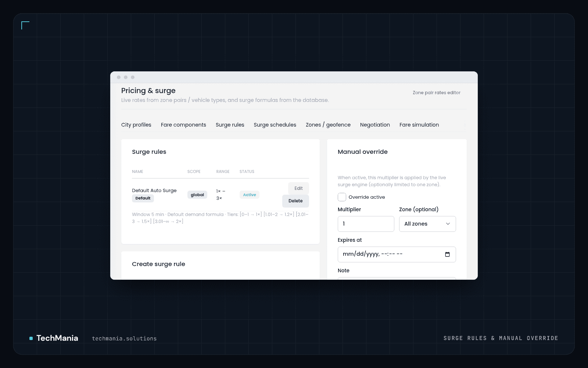Enable the Override active checkbox
This screenshot has height=368, width=588.
tap(342, 197)
